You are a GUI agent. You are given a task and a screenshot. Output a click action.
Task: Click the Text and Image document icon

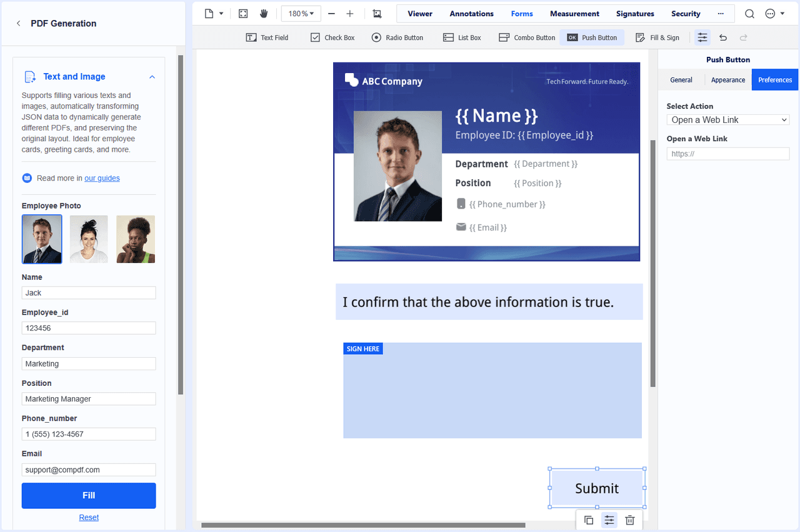[29, 77]
